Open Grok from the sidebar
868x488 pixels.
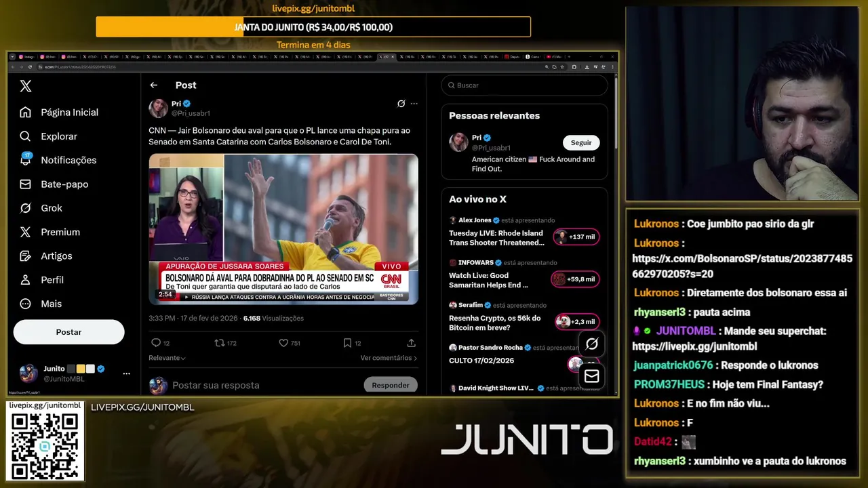[41, 208]
